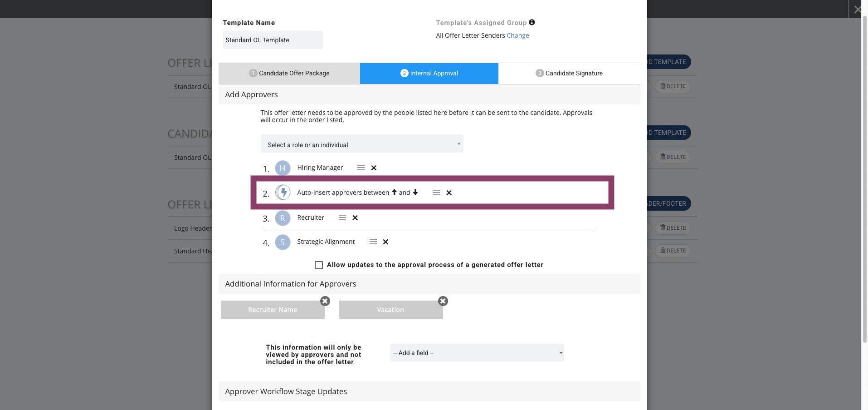This screenshot has width=868, height=410.
Task: Open the Select a role or individual dropdown
Action: (x=362, y=144)
